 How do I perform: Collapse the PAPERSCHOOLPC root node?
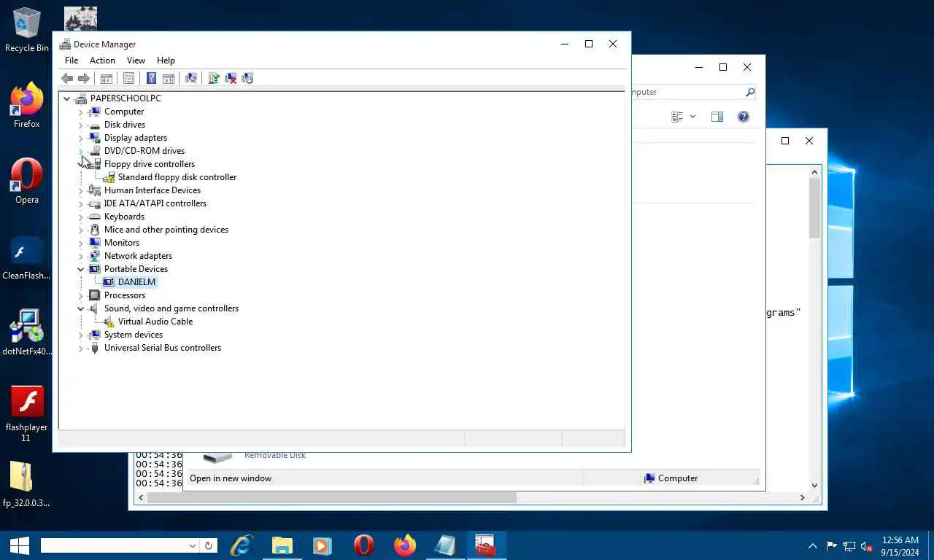[x=67, y=98]
